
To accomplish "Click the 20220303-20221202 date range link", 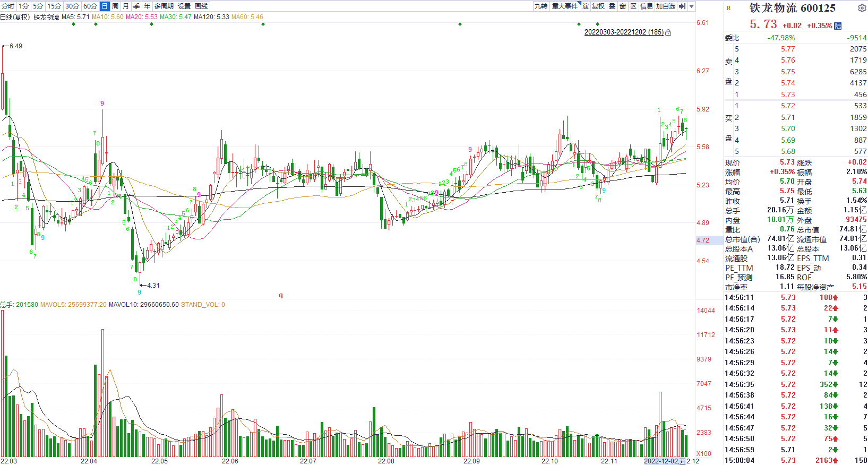I will (x=624, y=32).
